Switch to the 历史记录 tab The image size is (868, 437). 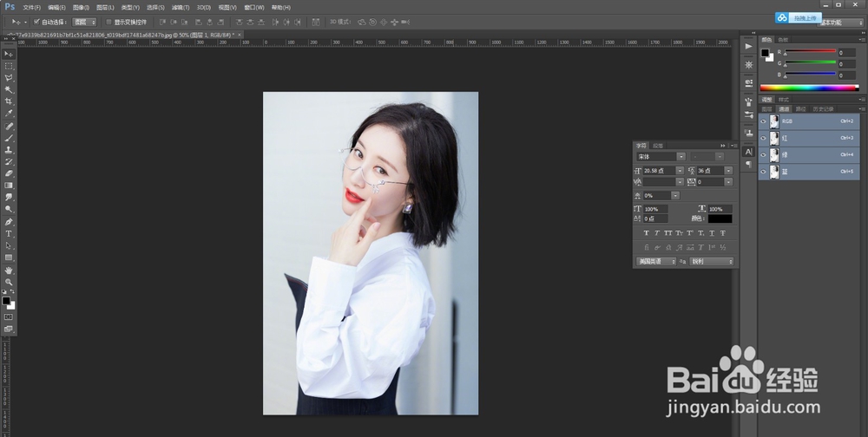pyautogui.click(x=823, y=109)
